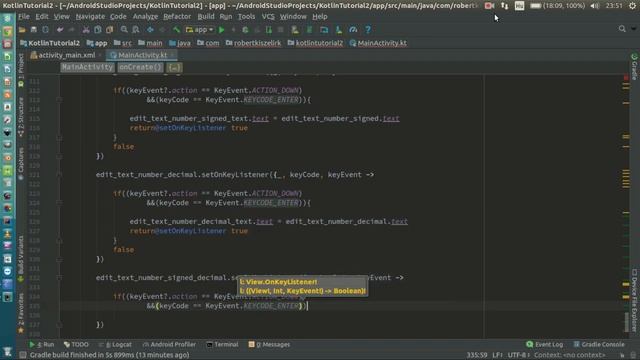Click the volume icon in the system tray
Viewport: 640px width, 360px height.
coord(595,6)
